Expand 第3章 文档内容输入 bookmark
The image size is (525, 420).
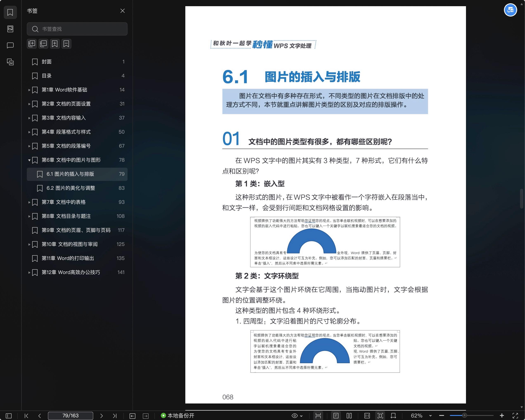[29, 118]
